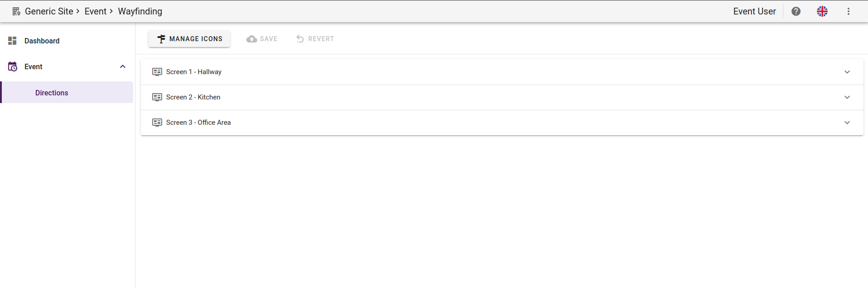Click the Event User name
The width and height of the screenshot is (868, 288).
(754, 11)
